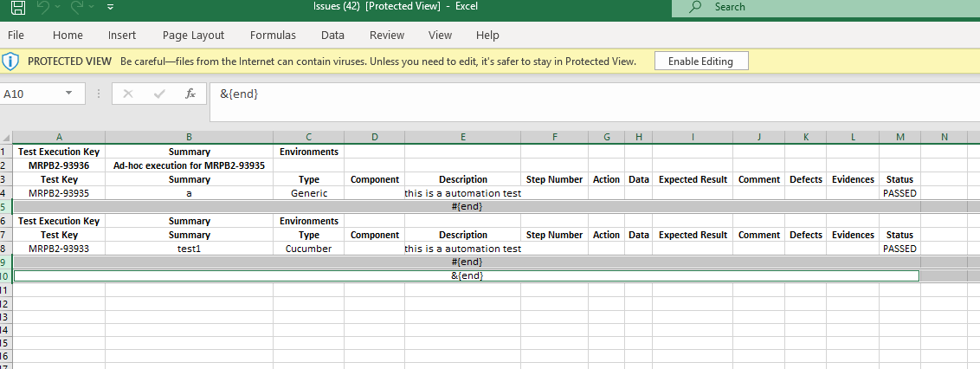
Task: Click the Enable Editing button
Action: 700,61
